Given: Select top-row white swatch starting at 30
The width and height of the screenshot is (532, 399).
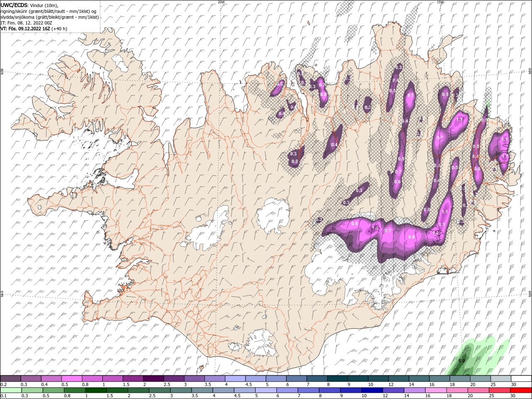Looking at the screenshot, I should pyautogui.click(x=521, y=379).
